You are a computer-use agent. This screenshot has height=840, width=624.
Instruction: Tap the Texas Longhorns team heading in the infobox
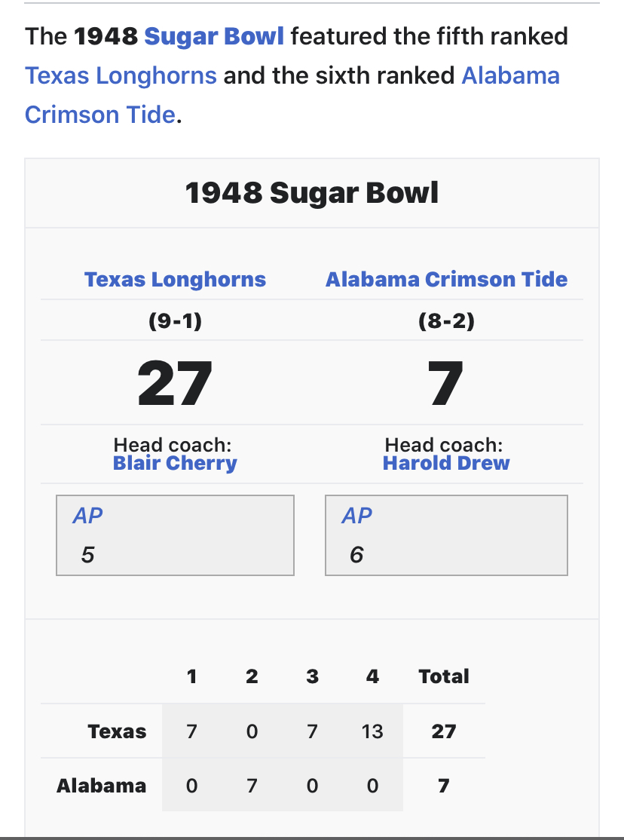click(175, 280)
